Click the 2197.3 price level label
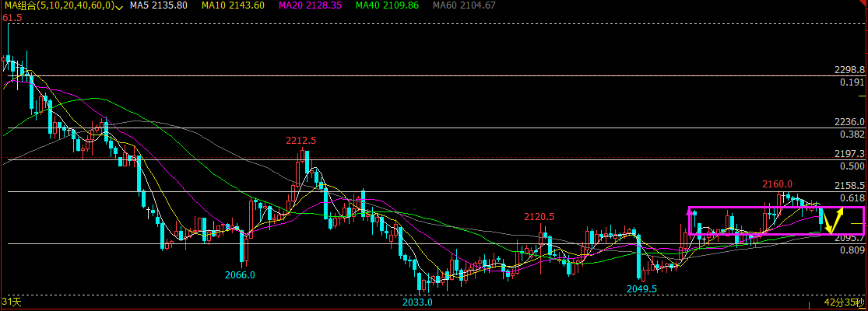 tap(849, 153)
